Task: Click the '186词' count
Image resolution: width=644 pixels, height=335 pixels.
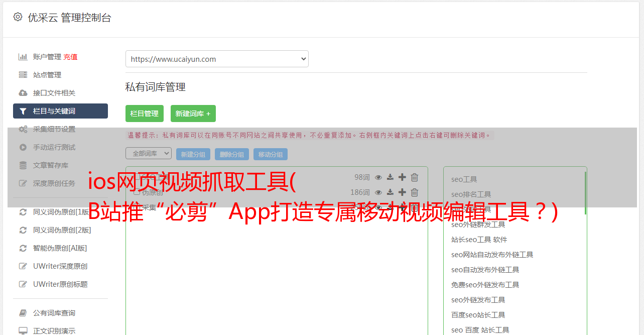Action: pyautogui.click(x=360, y=192)
